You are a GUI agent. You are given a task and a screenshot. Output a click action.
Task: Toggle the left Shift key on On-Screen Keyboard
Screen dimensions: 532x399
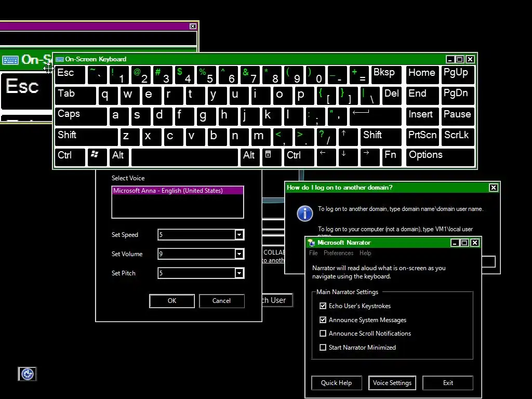86,137
